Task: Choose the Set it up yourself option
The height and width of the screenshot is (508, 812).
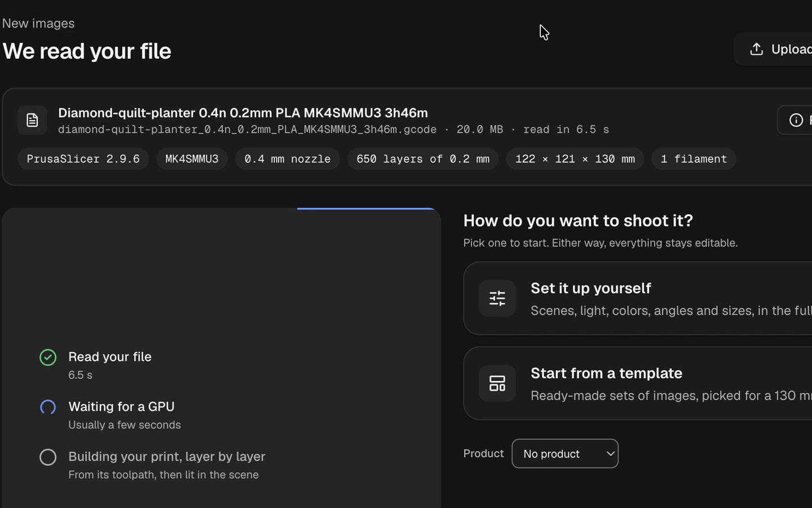Action: pos(638,299)
